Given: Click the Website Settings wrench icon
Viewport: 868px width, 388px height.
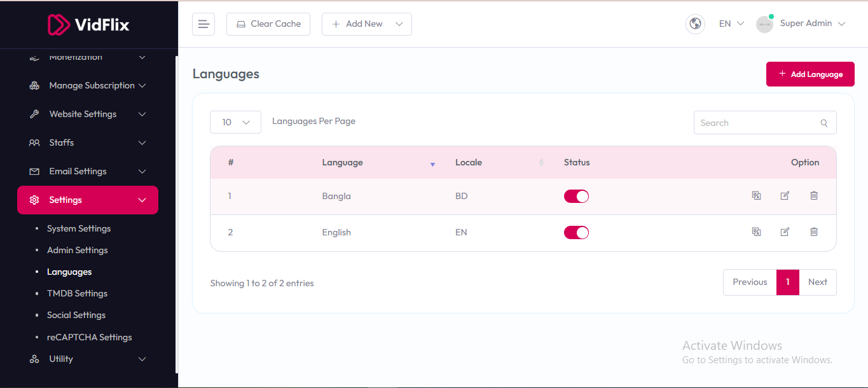Looking at the screenshot, I should [34, 114].
